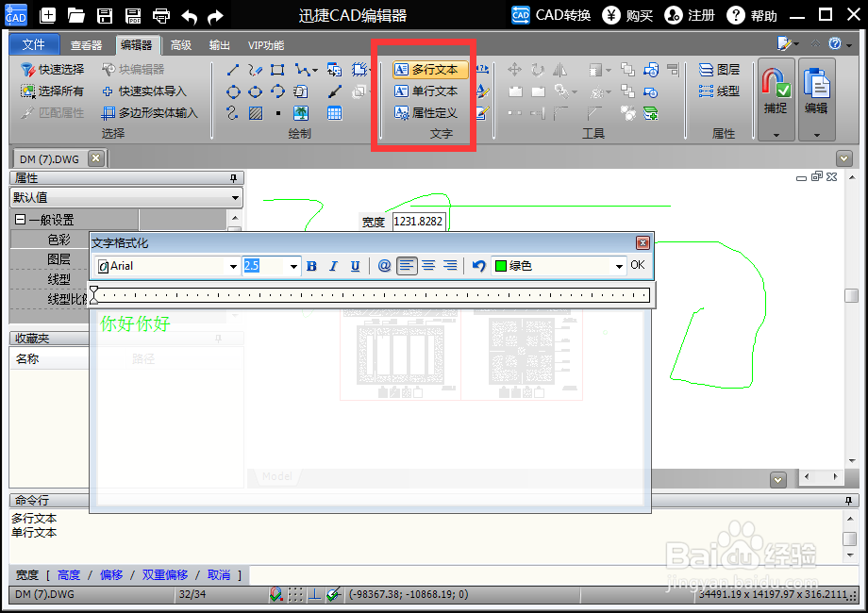Screen dimensions: 868x613
Task: Open the Help (帮助) button
Action: point(752,15)
